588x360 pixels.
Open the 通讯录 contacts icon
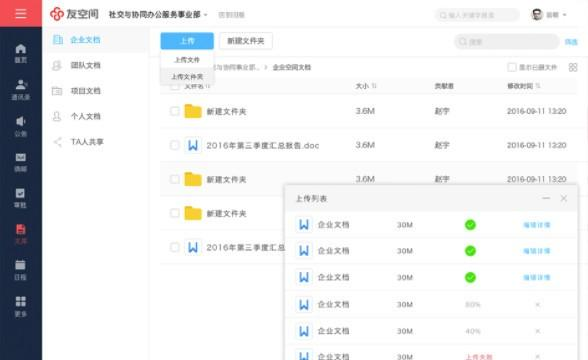point(21,84)
